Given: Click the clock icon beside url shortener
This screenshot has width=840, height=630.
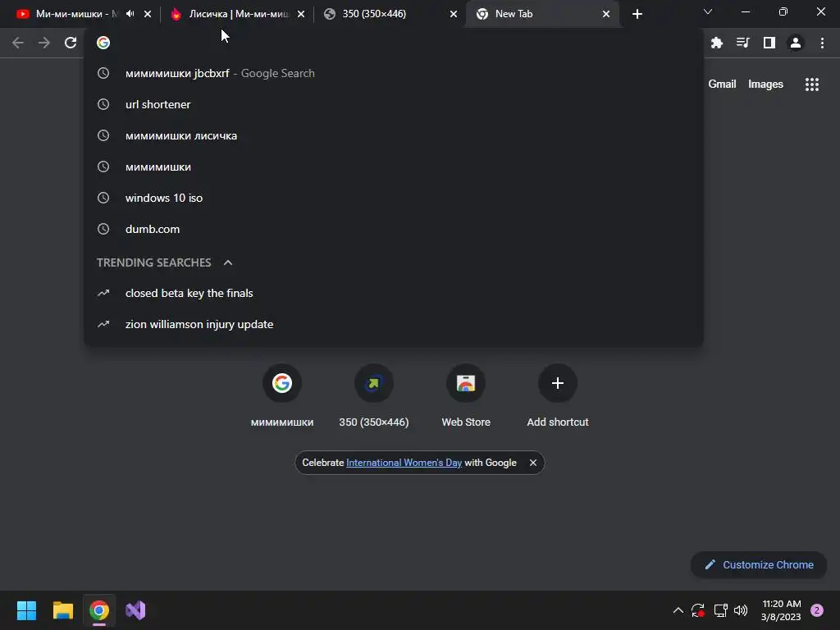Looking at the screenshot, I should coord(103,104).
